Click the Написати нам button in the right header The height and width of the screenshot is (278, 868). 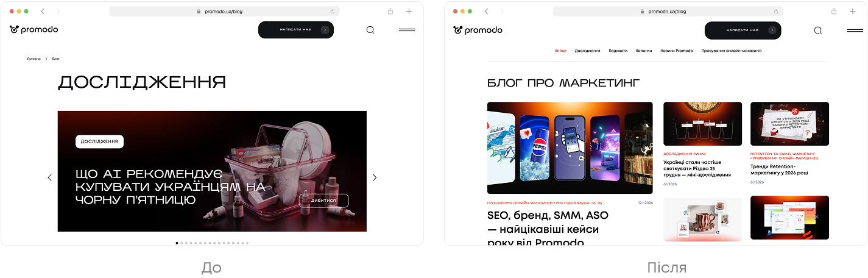(x=743, y=30)
